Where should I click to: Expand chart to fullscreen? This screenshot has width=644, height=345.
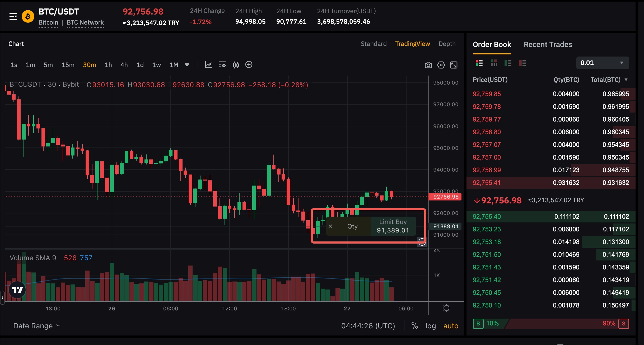coord(454,65)
